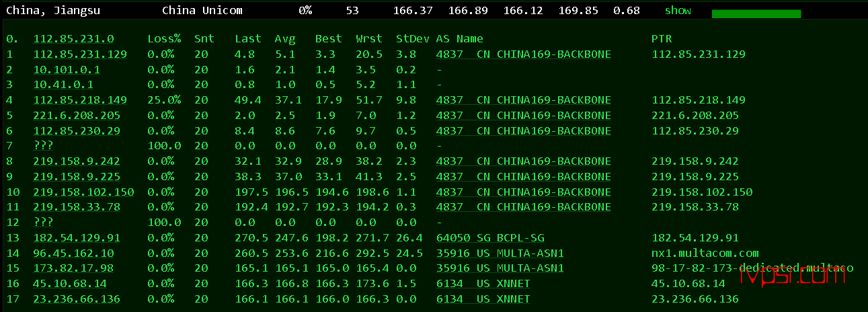Open hop 16 AS 6134 US XNNET link

coord(483,283)
